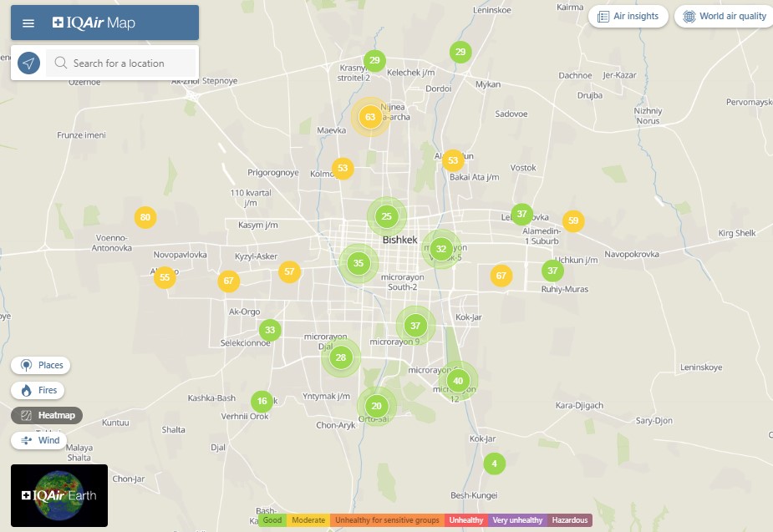Select the AQI 59 marker near Alamedin
Image resolution: width=773 pixels, height=532 pixels.
click(573, 221)
